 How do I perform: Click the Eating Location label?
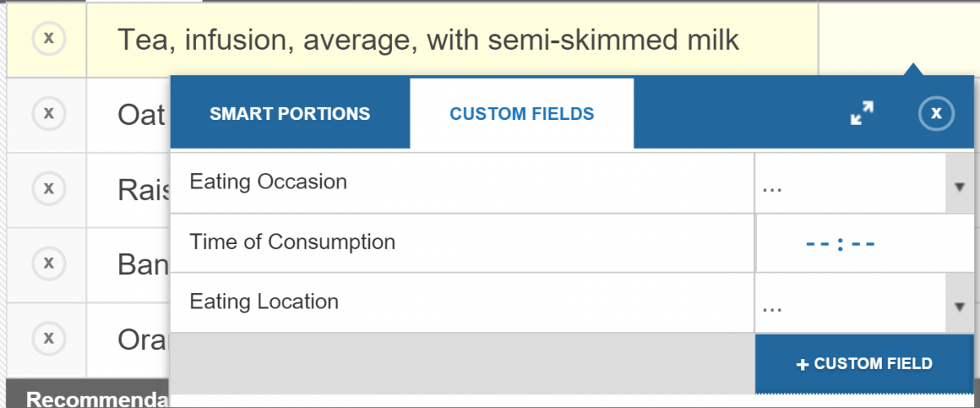(264, 302)
